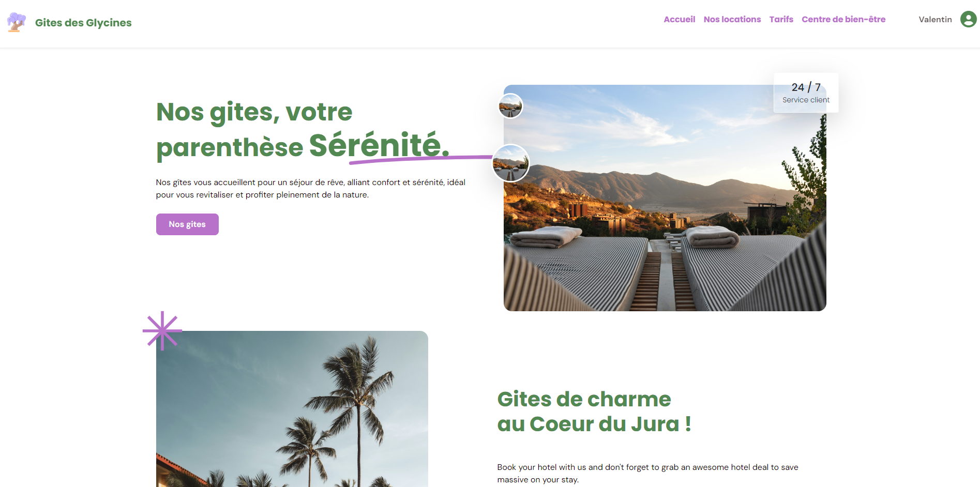Image resolution: width=980 pixels, height=487 pixels.
Task: Click the Sérénité highlighted heading word
Action: pos(379,145)
